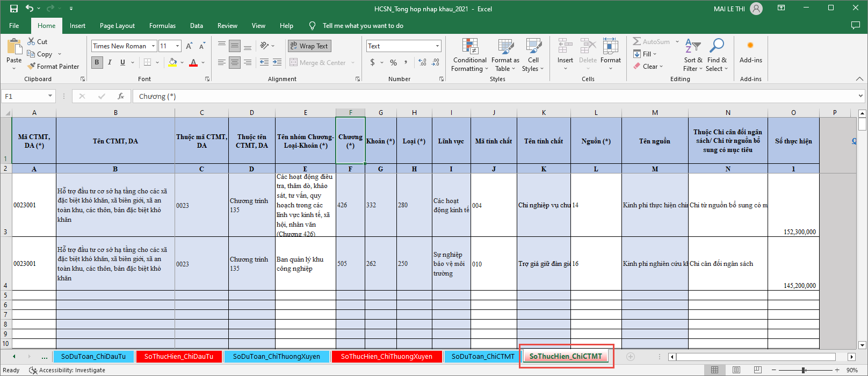This screenshot has height=376, width=868.
Task: Click the formula bar input field
Action: point(483,96)
